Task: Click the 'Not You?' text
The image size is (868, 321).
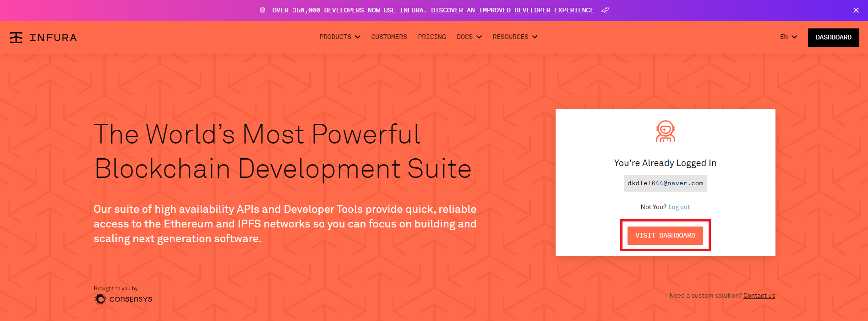Action: 653,207
